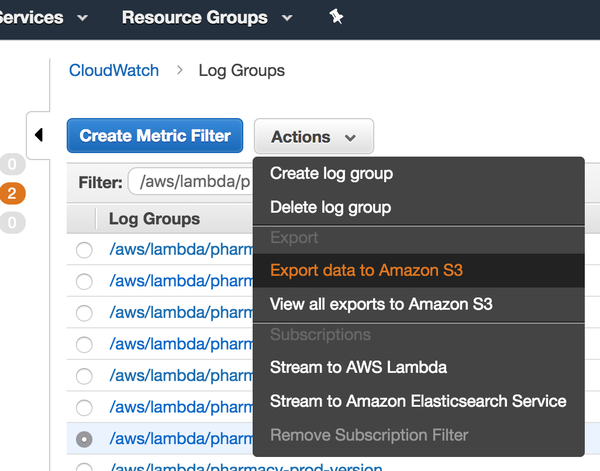This screenshot has height=471, width=600.
Task: Open the Services dropdown
Action: [x=45, y=18]
